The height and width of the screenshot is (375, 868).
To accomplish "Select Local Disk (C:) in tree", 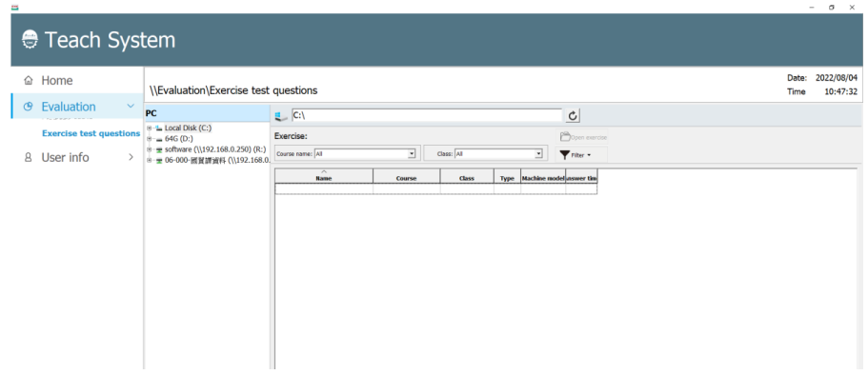I will [188, 128].
